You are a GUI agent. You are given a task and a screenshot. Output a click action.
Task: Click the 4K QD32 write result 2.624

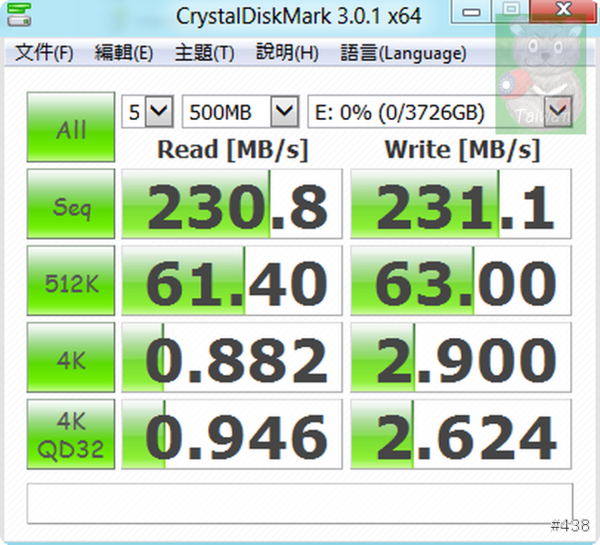461,434
